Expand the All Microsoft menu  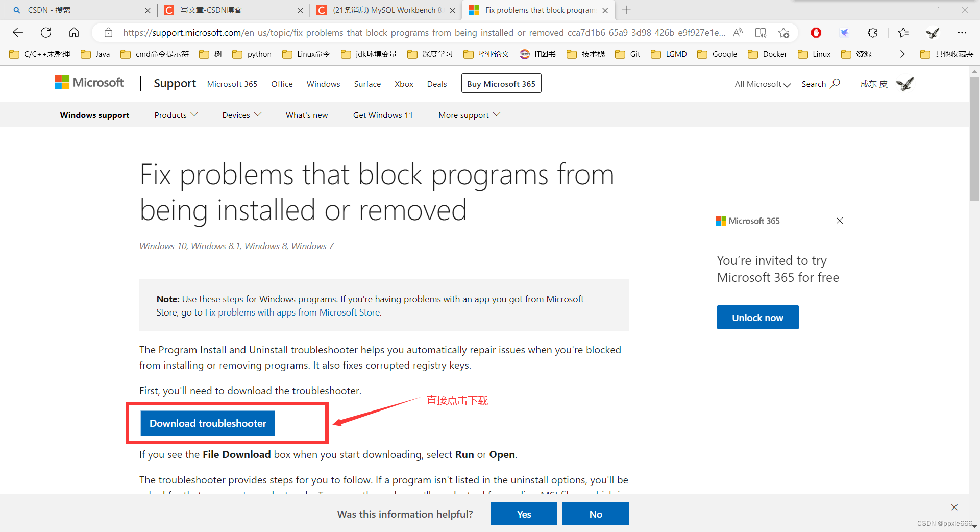pyautogui.click(x=763, y=84)
